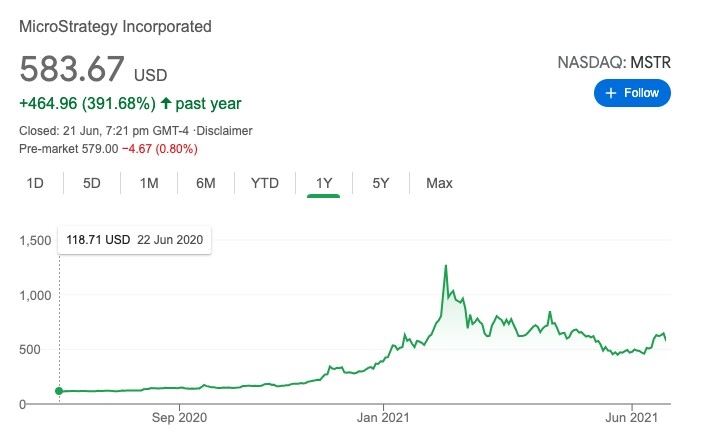Select the 1D time range tab
This screenshot has height=447, width=703.
tap(35, 183)
